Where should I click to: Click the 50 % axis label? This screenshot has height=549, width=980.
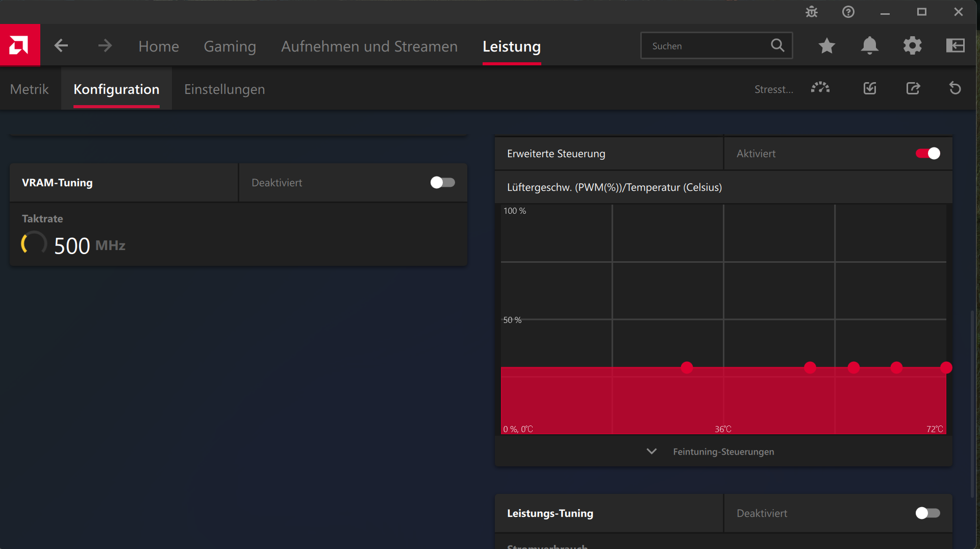[x=512, y=320]
